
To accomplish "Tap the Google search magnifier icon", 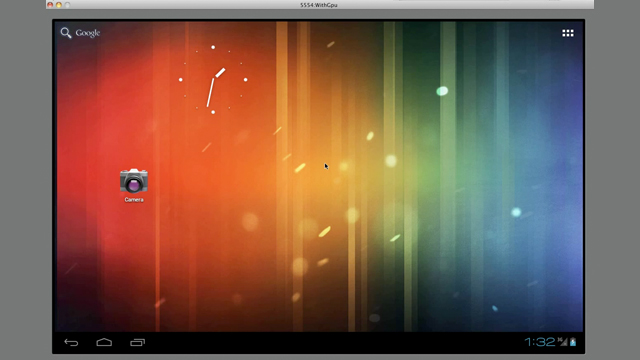I will click(x=65, y=33).
